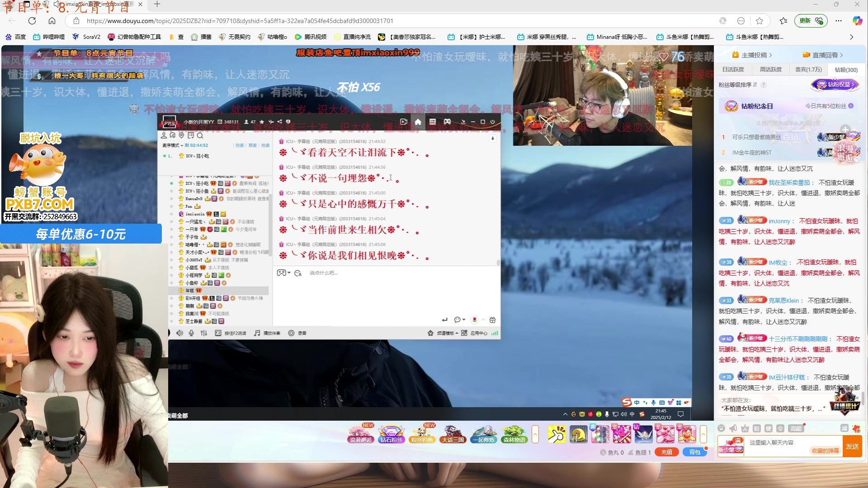Open the 一起修炼 activity icon
Image resolution: width=868 pixels, height=488 pixels.
click(x=483, y=434)
